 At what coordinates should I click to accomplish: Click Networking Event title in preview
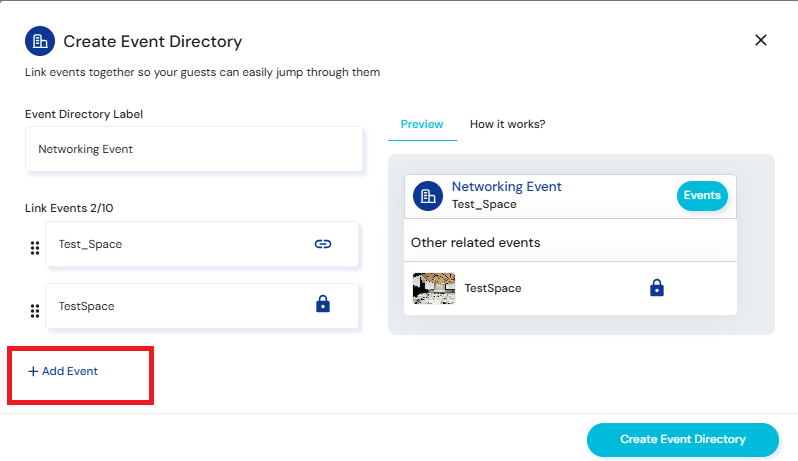click(506, 187)
